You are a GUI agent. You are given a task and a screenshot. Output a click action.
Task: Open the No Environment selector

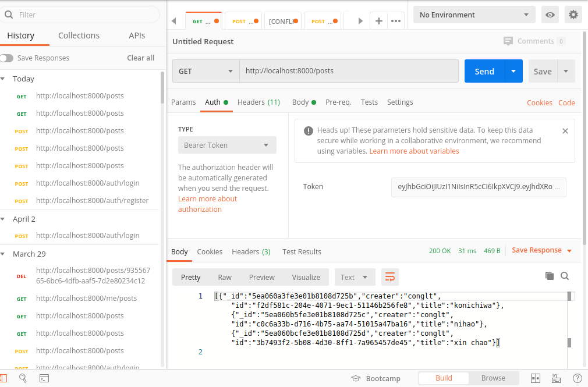click(474, 15)
